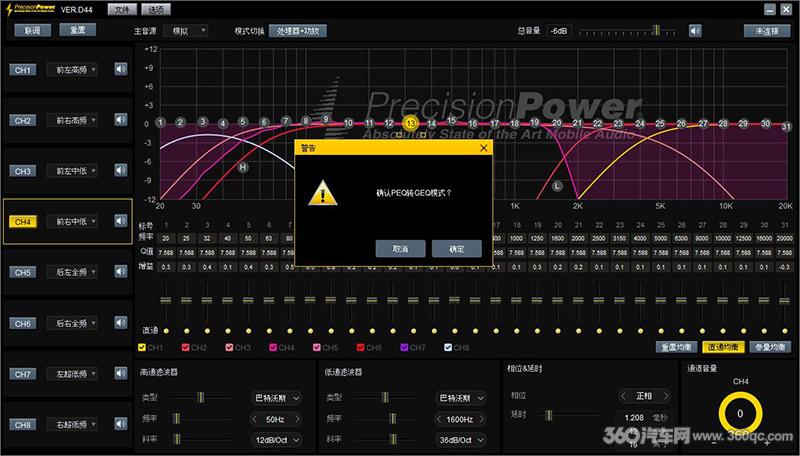Toggle the CH3 curve checkbox
This screenshot has width=800, height=456.
tap(229, 347)
